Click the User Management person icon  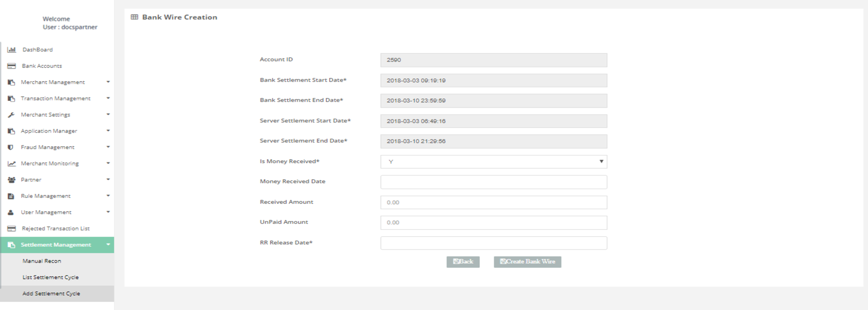coord(11,212)
